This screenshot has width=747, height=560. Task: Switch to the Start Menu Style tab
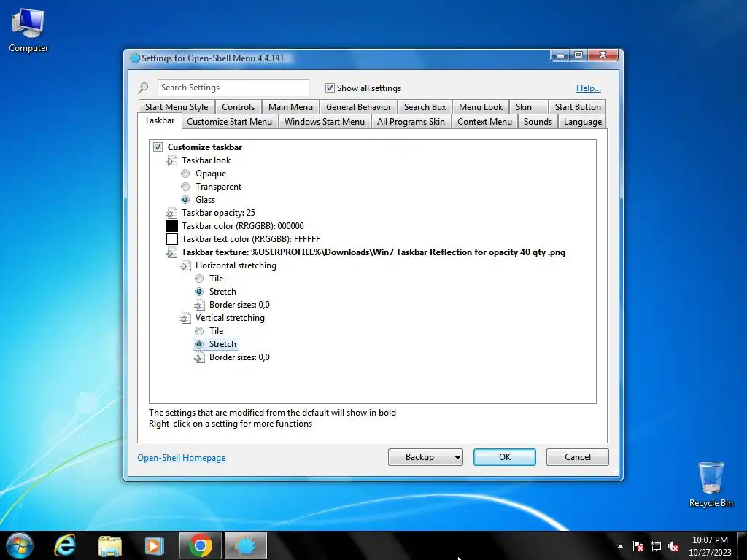177,107
